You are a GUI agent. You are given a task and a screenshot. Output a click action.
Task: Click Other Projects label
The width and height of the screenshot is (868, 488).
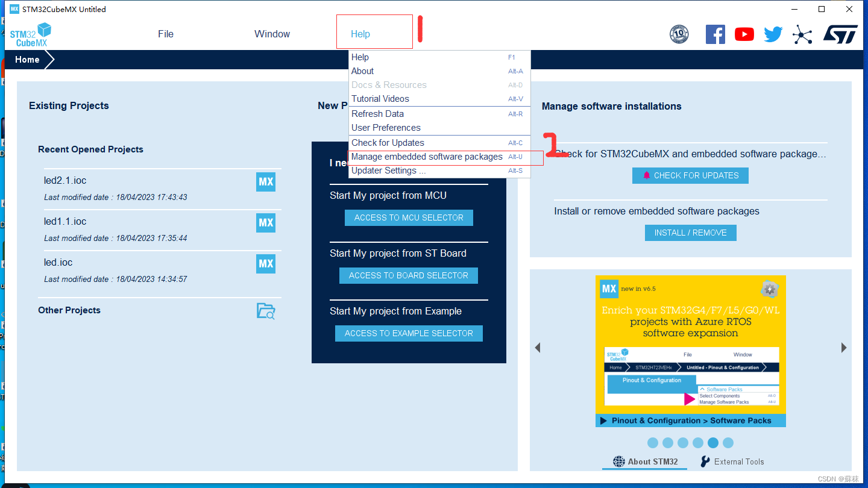(x=69, y=310)
